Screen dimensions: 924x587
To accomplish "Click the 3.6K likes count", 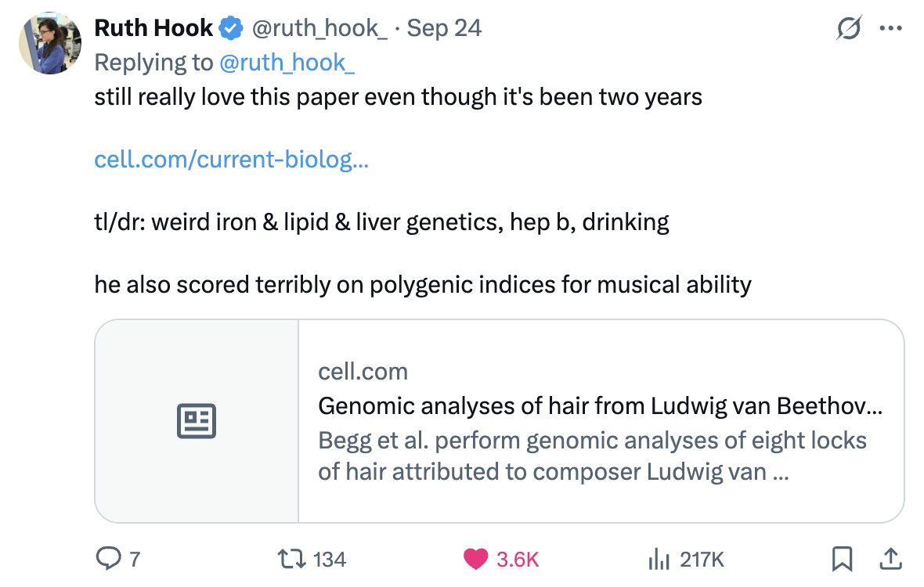I will pos(518,559).
